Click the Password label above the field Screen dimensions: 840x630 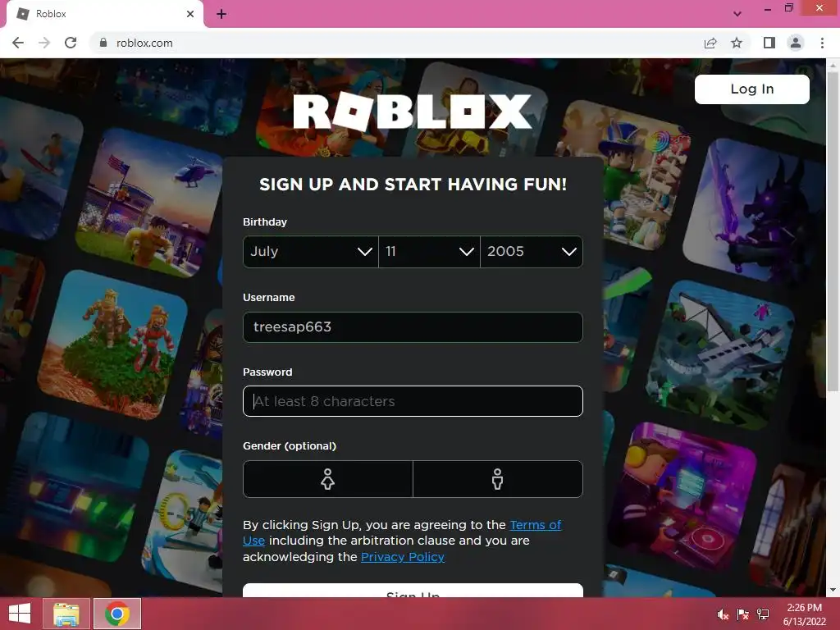click(x=267, y=372)
